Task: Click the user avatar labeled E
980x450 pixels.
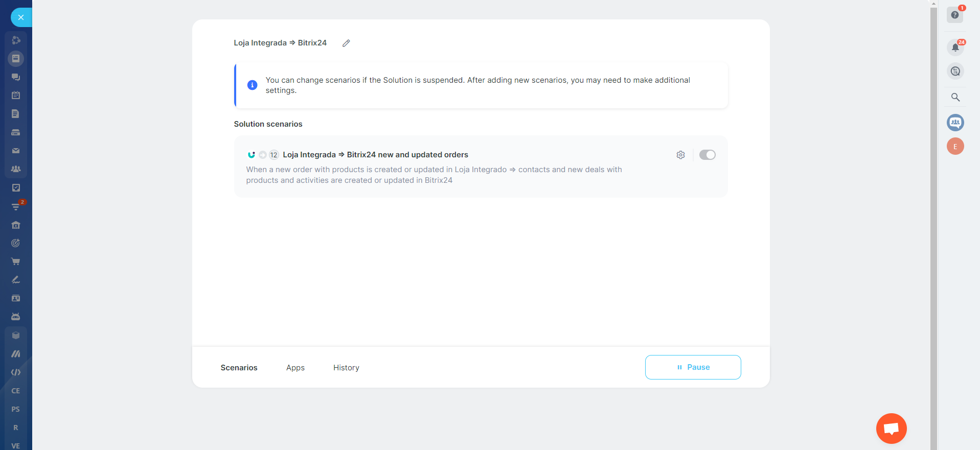Action: (955, 147)
